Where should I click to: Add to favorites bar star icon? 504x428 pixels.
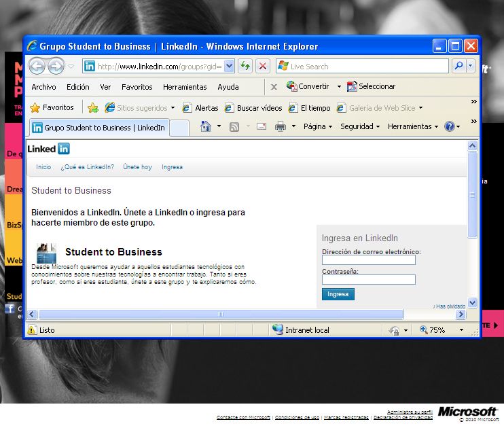point(93,108)
